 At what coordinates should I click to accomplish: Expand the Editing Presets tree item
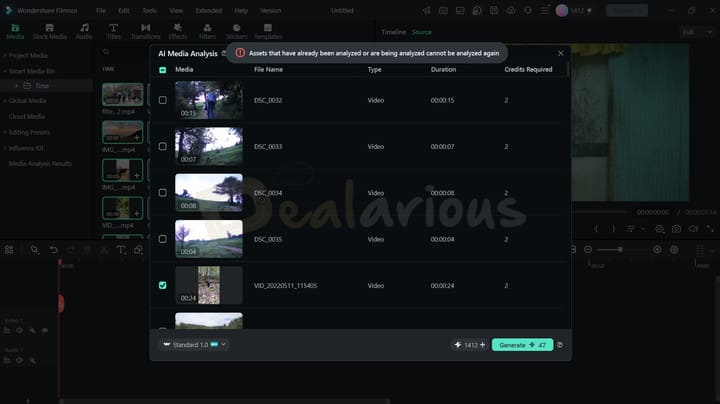[x=5, y=132]
